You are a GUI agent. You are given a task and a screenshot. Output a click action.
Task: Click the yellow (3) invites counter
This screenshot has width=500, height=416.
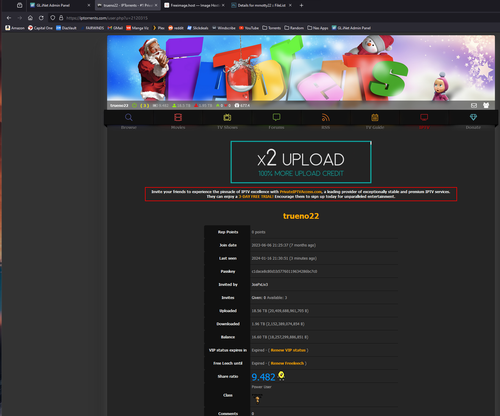coord(144,106)
